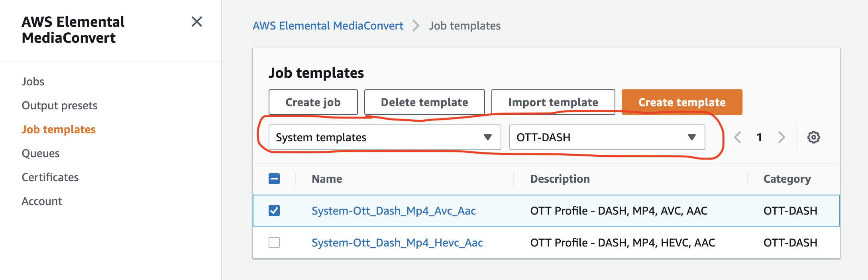Open table preferences gear icon
The image size is (868, 280).
point(813,137)
